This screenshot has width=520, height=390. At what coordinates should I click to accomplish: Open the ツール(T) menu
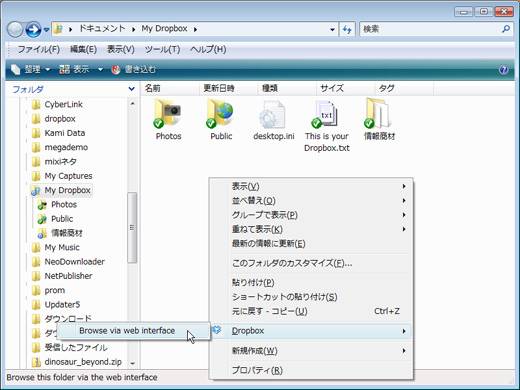click(162, 49)
